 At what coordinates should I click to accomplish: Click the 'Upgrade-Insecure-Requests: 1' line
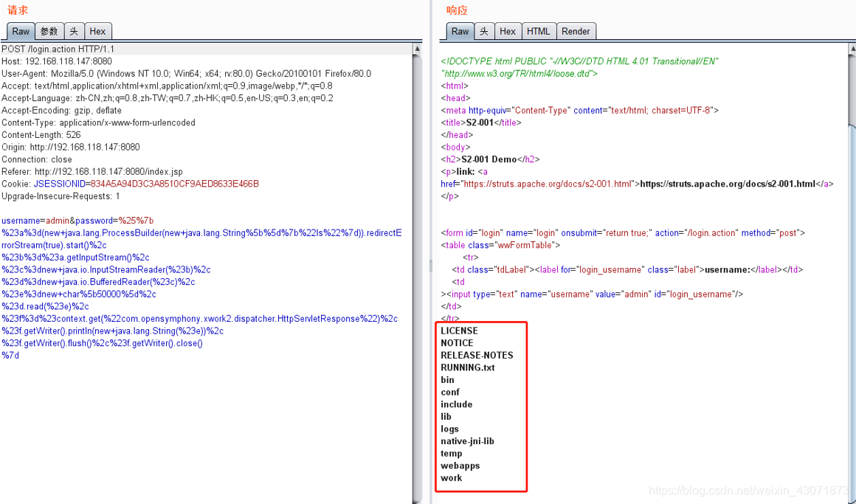click(61, 196)
